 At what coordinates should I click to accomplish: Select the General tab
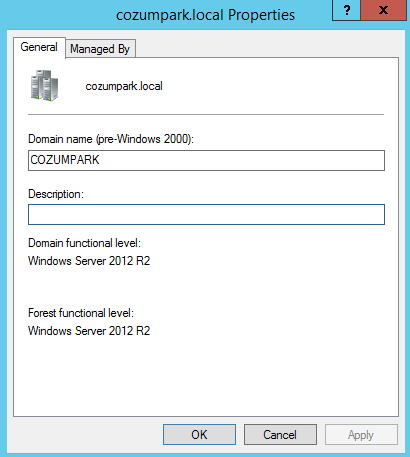pyautogui.click(x=39, y=47)
